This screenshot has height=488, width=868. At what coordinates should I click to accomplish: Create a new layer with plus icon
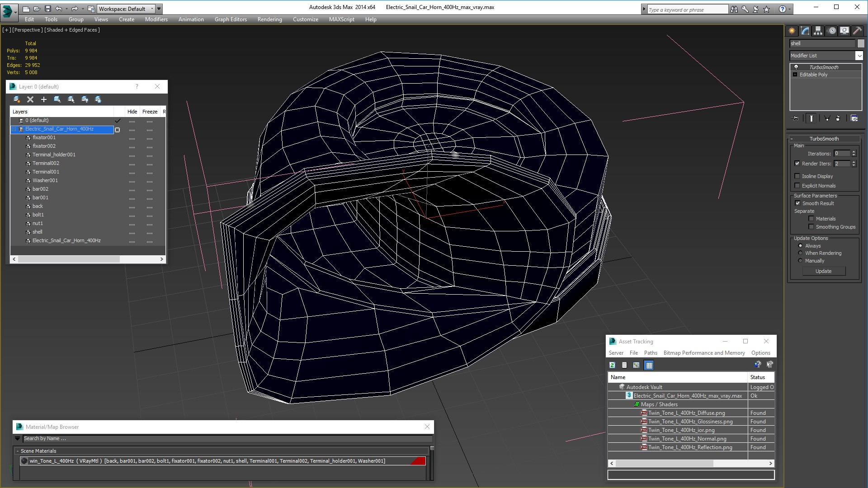44,99
